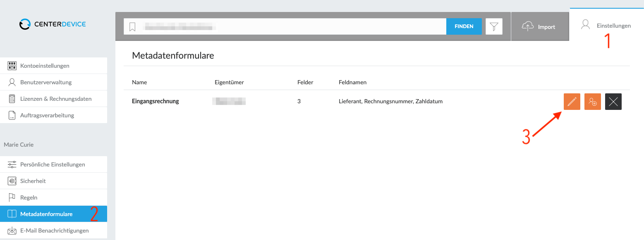The height and width of the screenshot is (240, 644).
Task: Click the Eingangsrechnung form name
Action: pyautogui.click(x=156, y=101)
